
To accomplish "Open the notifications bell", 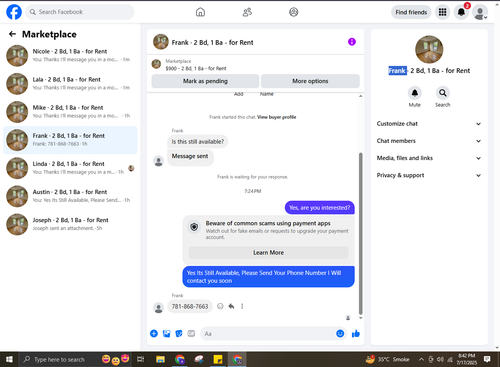I will click(x=461, y=12).
